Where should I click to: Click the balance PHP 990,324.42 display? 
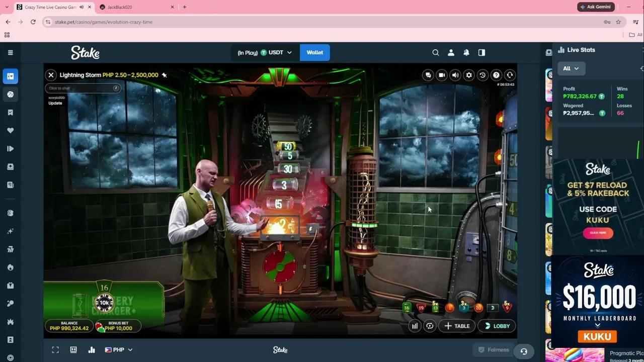click(69, 326)
